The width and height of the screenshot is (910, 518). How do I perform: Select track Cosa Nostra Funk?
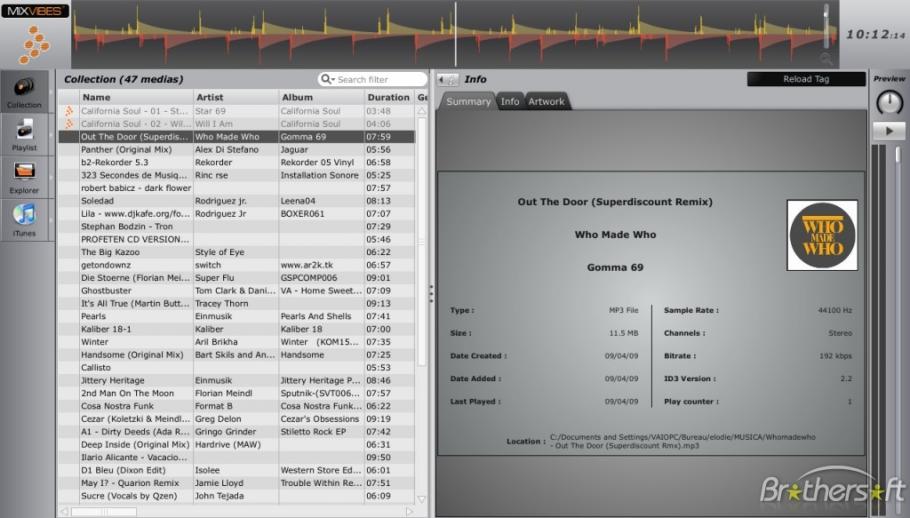(x=237, y=406)
